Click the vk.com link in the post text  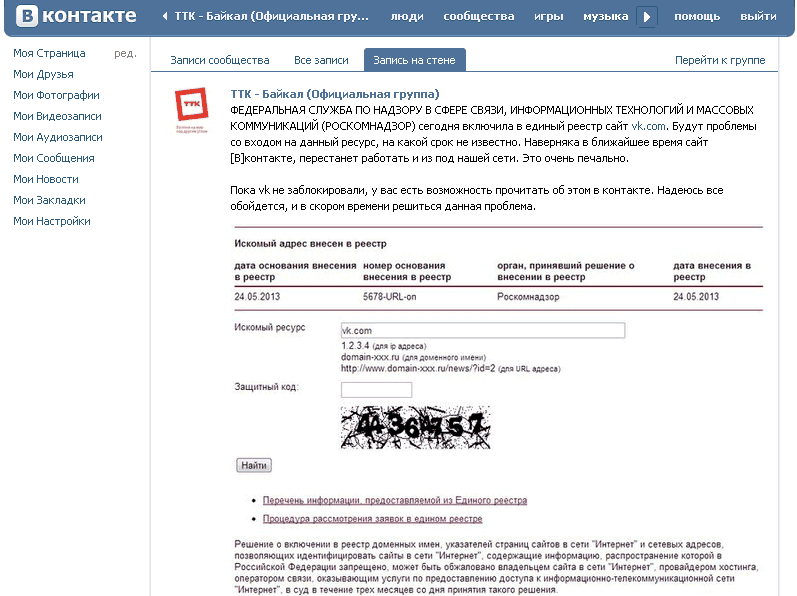point(648,126)
